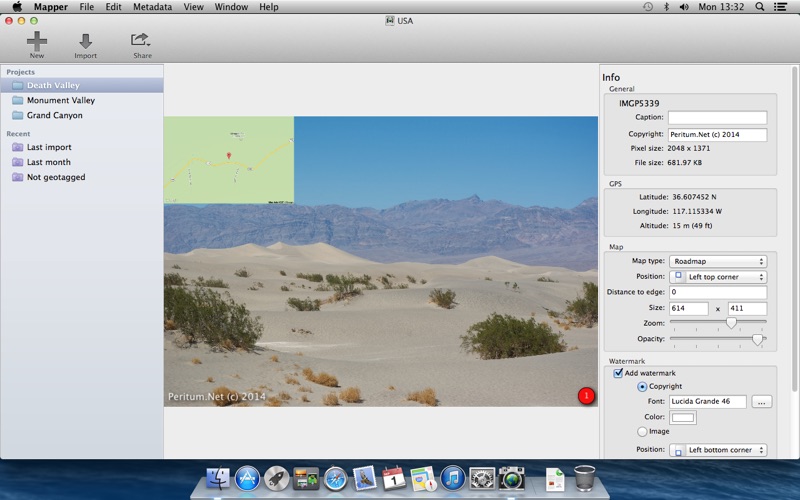
Task: Open the Last import smart folder
Action: coord(82,147)
